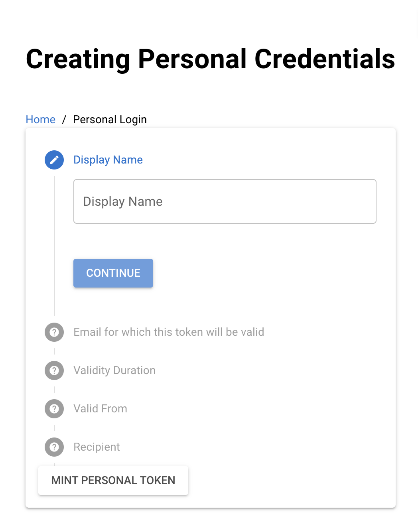Select the Personal Login breadcrumb item
This screenshot has height=532, width=418.
click(110, 120)
